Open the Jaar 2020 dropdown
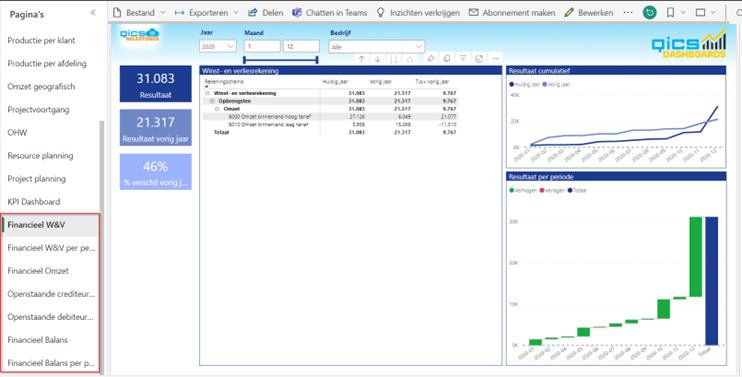This screenshot has height=377, width=742. click(x=218, y=46)
